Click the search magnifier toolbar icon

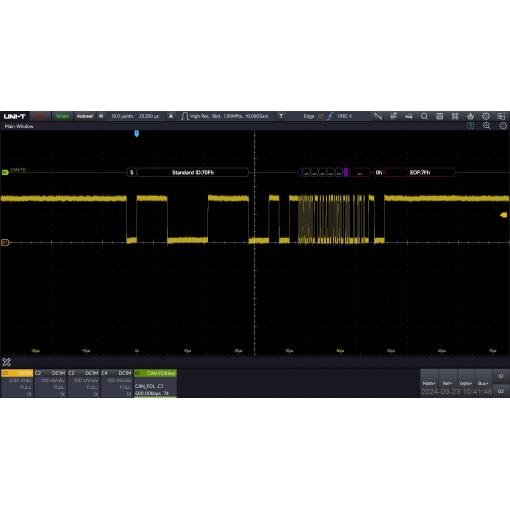[x=424, y=116]
